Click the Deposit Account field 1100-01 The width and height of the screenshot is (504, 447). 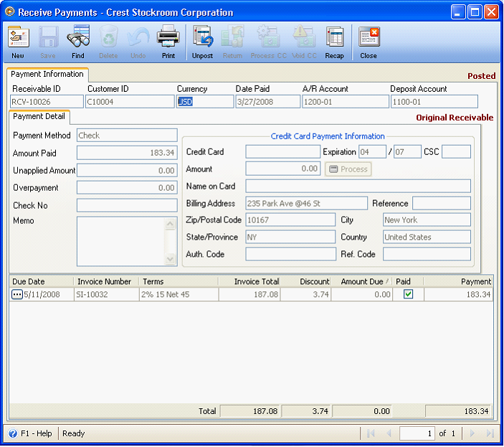click(434, 102)
